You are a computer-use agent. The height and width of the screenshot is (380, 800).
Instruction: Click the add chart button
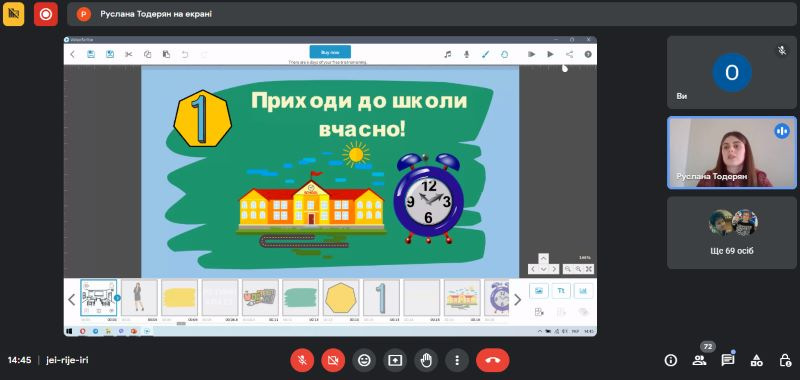[584, 291]
